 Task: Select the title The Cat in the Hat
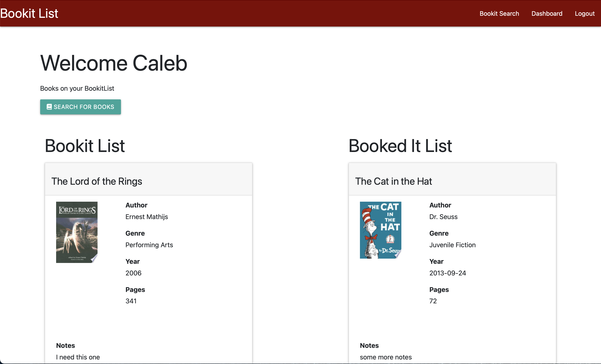click(394, 181)
